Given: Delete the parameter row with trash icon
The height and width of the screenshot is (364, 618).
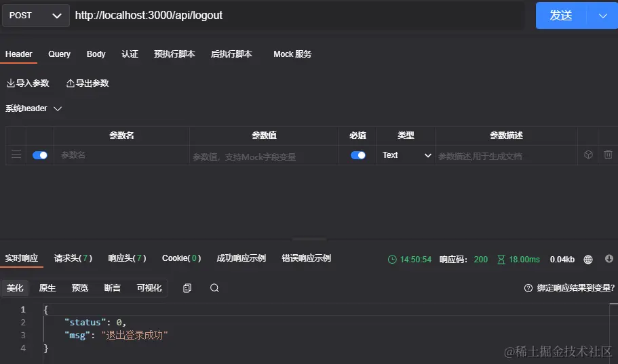Looking at the screenshot, I should tap(608, 155).
